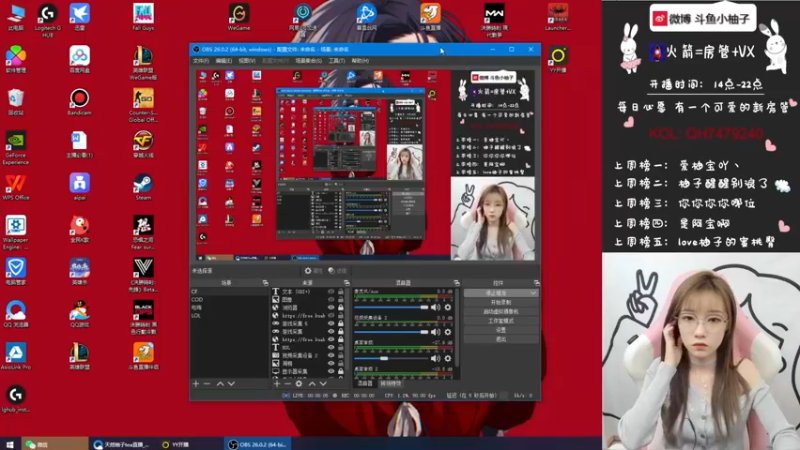Mute the 桌面音频 channel speaker

click(435, 358)
